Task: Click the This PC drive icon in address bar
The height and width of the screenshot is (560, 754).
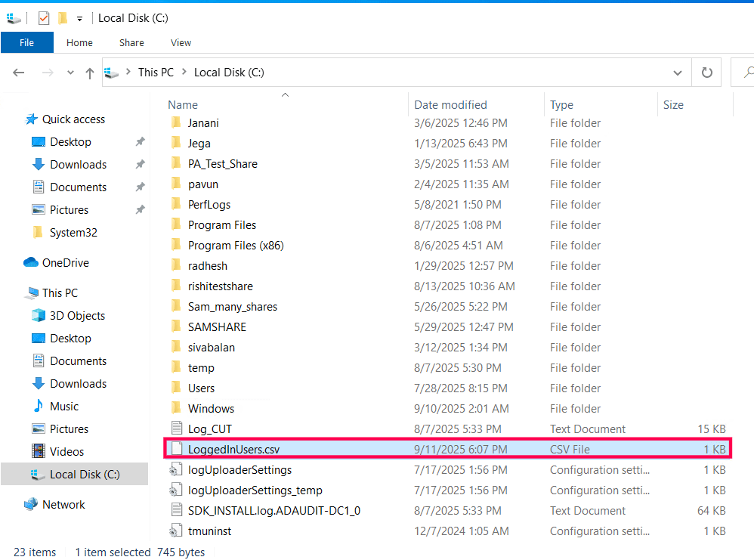Action: (113, 72)
